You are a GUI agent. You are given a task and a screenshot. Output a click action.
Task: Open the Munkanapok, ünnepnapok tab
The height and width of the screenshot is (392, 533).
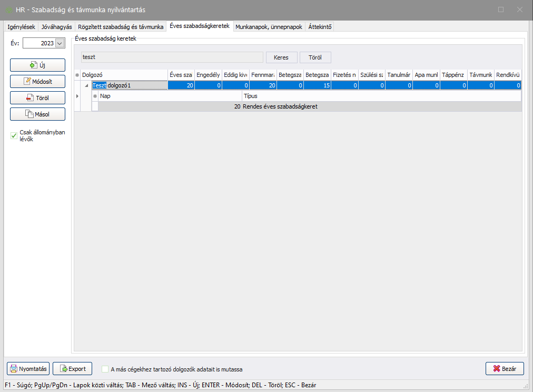pyautogui.click(x=269, y=26)
